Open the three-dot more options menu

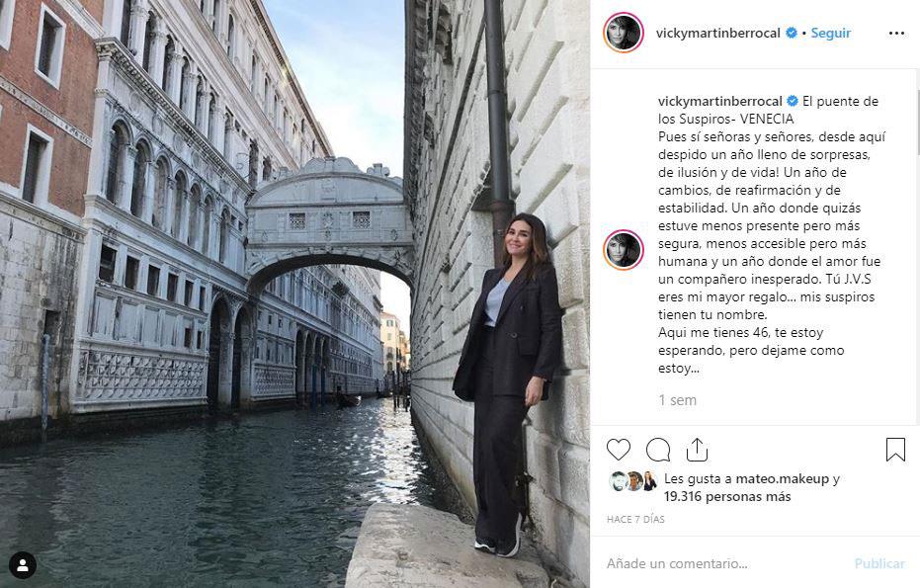896,34
